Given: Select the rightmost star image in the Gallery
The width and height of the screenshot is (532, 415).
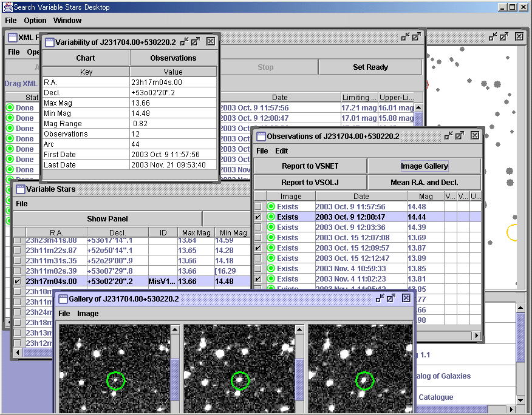Looking at the screenshot, I should point(360,368).
